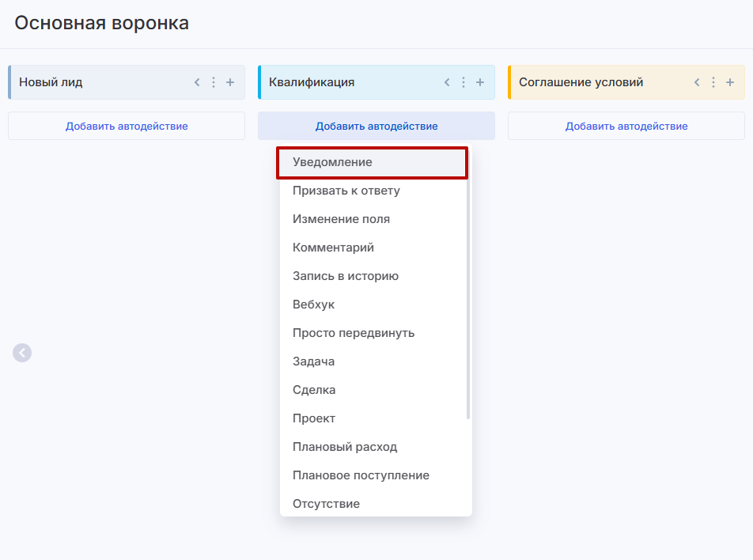The width and height of the screenshot is (753, 560).
Task: Click round left arrow navigation button
Action: [x=22, y=353]
